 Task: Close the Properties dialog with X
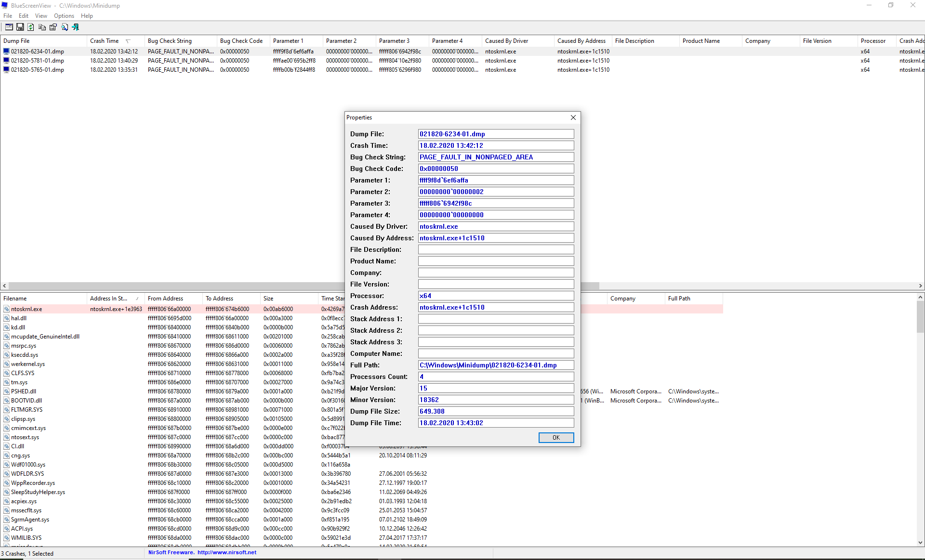coord(573,117)
